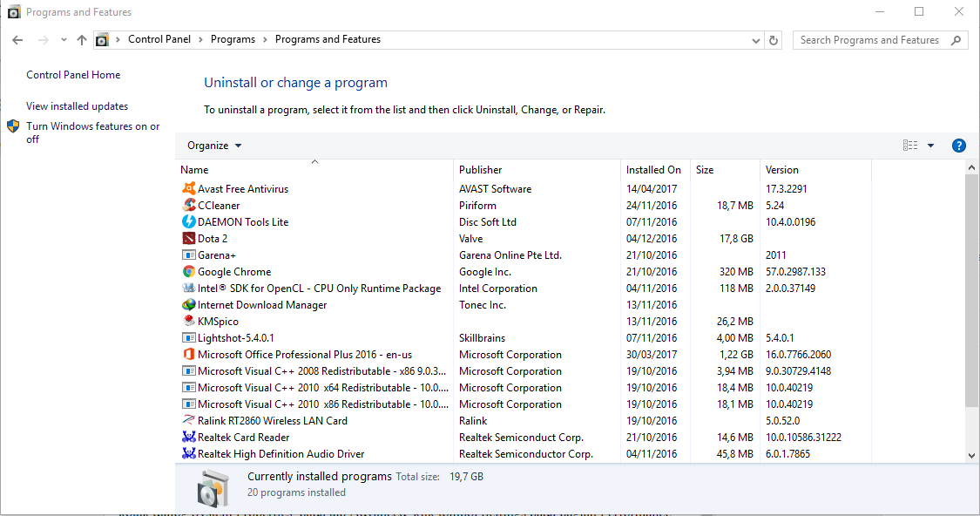Click the Ralink RT2860 Wireless LAN icon
The width and height of the screenshot is (980, 516).
tap(188, 420)
